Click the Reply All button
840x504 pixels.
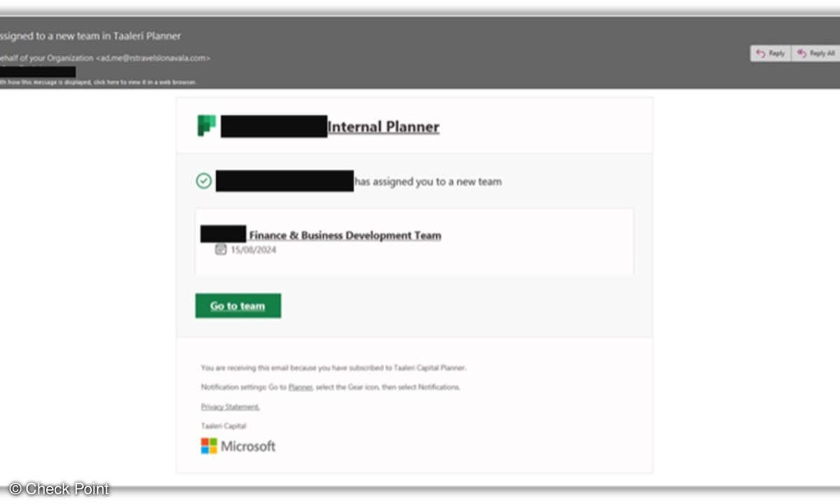tap(816, 53)
